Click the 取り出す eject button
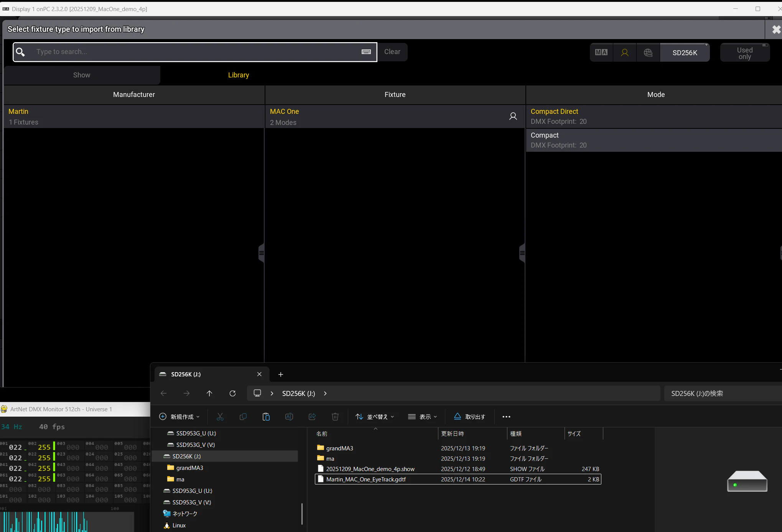 pyautogui.click(x=469, y=417)
